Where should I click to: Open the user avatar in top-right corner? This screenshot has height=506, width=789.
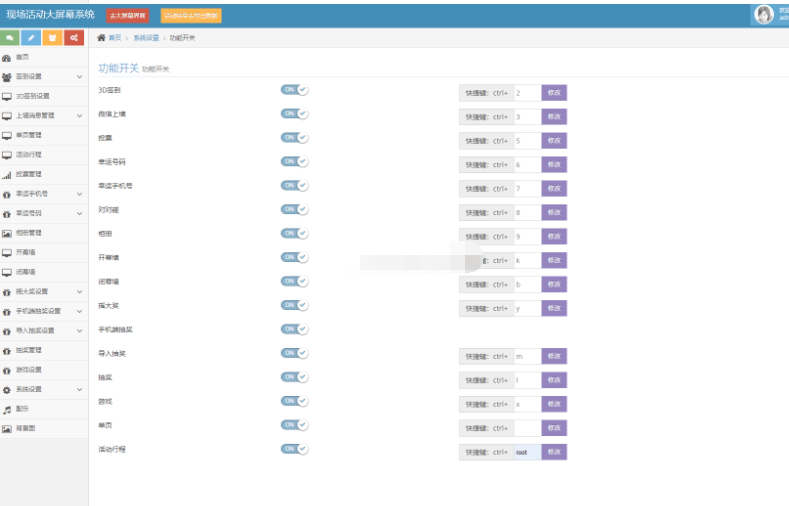[764, 14]
